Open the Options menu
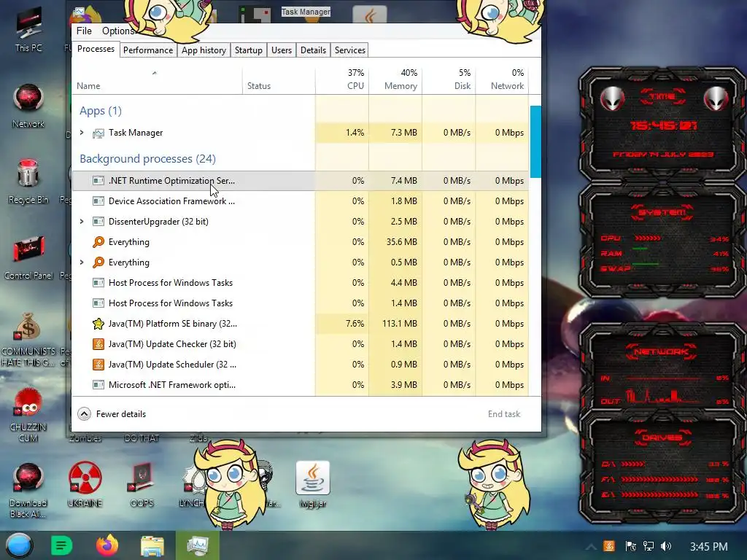 coord(117,31)
